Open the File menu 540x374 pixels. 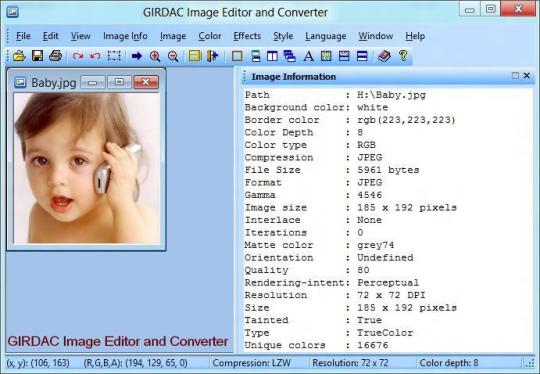pos(23,36)
